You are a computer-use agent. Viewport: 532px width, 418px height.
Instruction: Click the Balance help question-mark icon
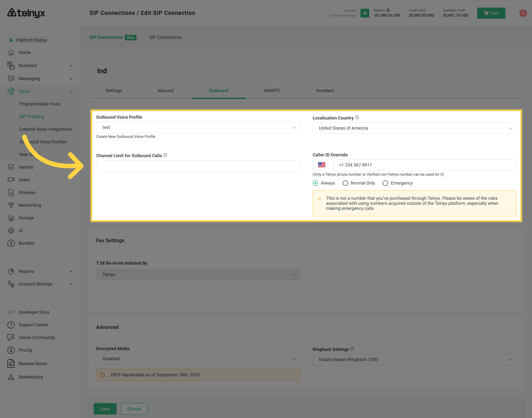388,10
